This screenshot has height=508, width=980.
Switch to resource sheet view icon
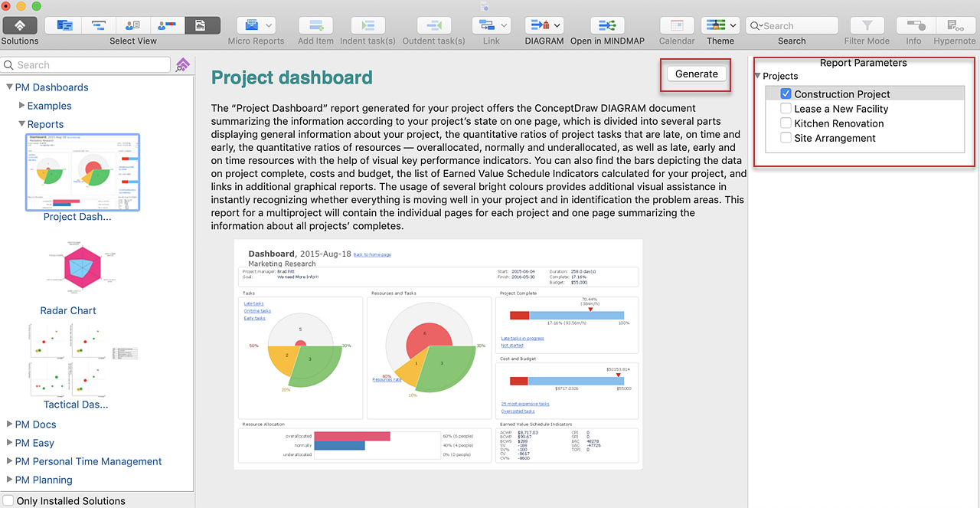pyautogui.click(x=133, y=25)
